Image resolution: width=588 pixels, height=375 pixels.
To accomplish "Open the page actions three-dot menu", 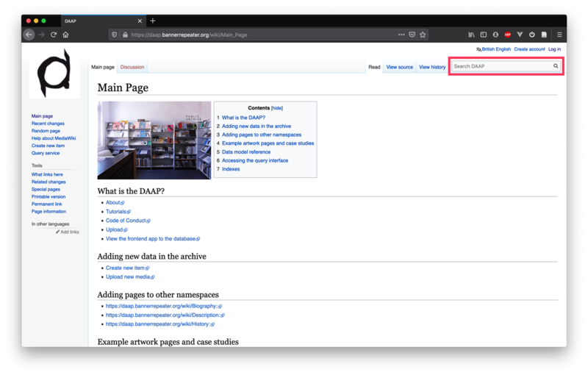I will [401, 35].
